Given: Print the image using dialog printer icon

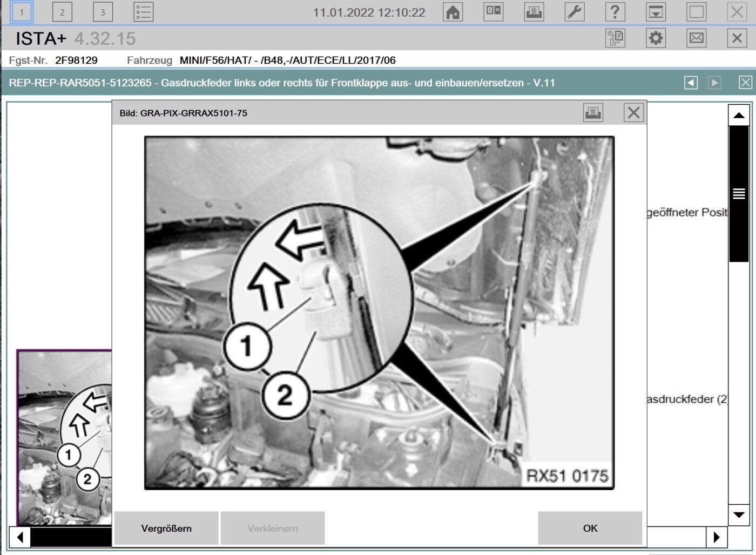Looking at the screenshot, I should (593, 113).
